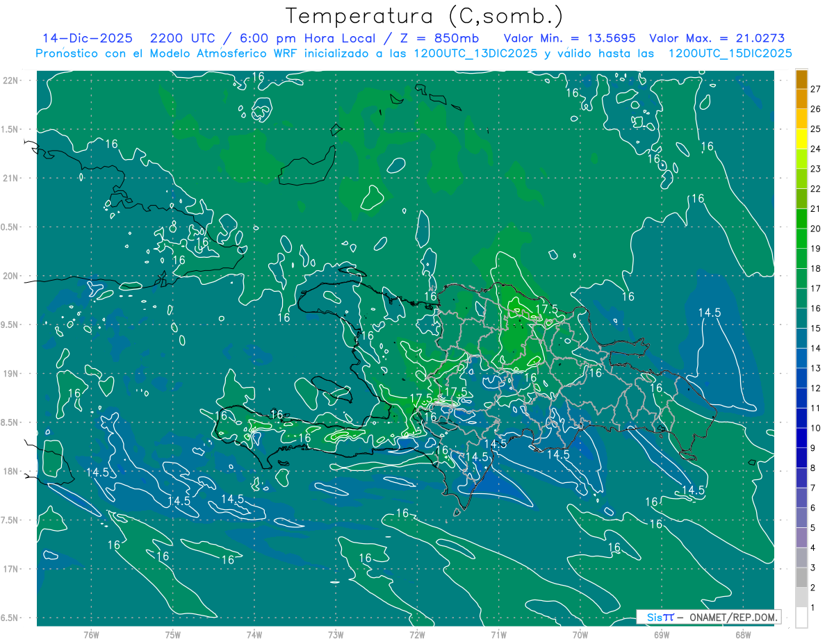Click colorbar scale label "27"

point(816,90)
